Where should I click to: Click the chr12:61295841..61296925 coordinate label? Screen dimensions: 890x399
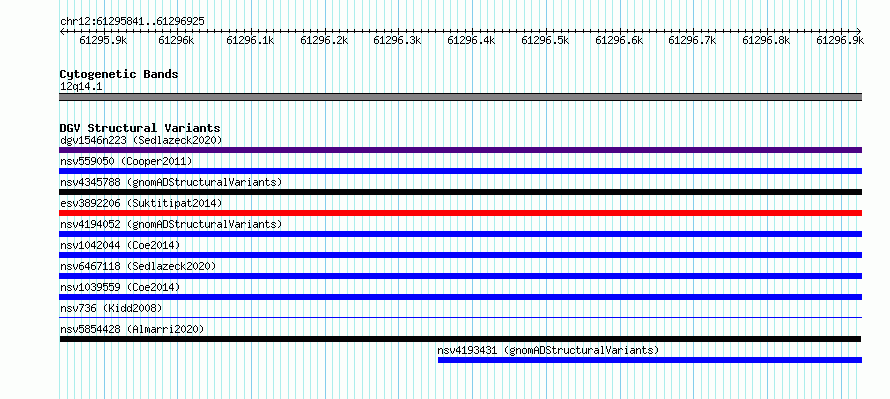point(132,22)
